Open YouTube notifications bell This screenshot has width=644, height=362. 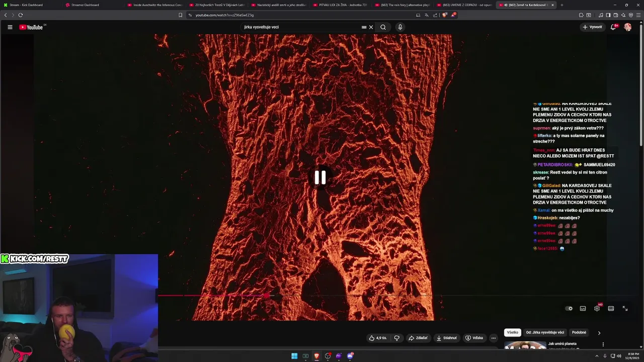(x=613, y=27)
